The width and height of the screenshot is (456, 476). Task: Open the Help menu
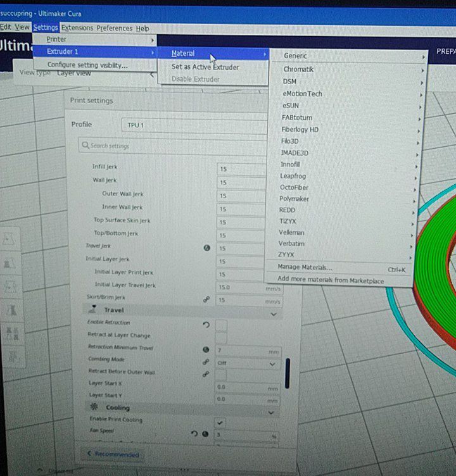tap(142, 28)
